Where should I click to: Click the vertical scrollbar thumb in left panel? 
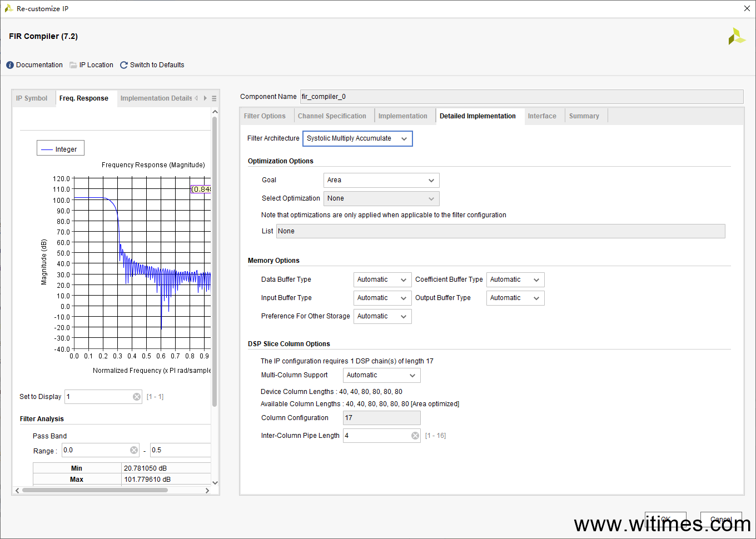(215, 261)
